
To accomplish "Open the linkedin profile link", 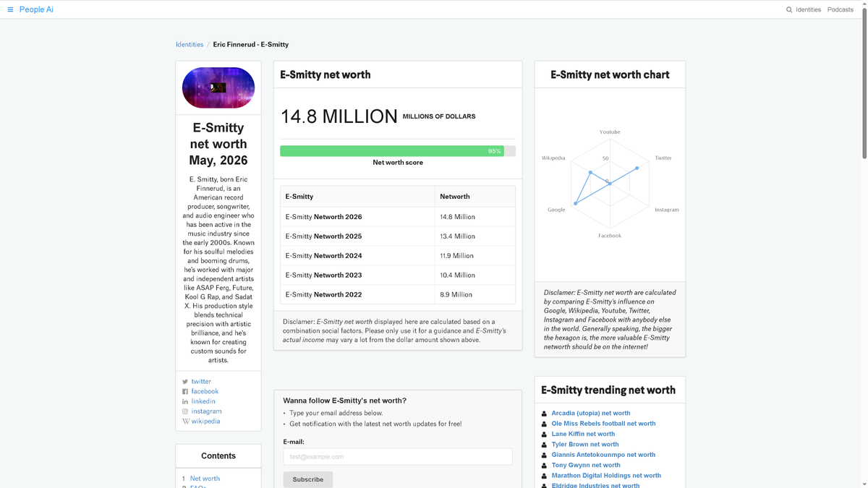I will tap(203, 401).
